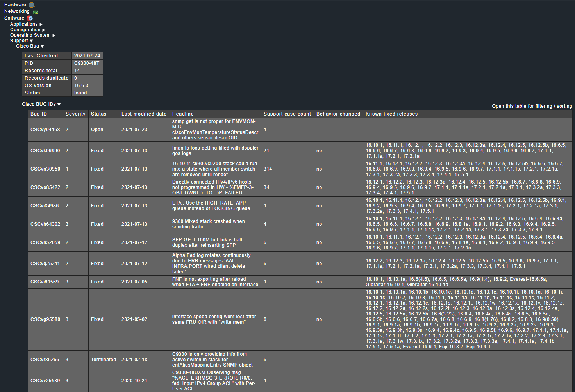The width and height of the screenshot is (575, 392).
Task: Select bug ID CSCvy94168
Action: (45, 130)
